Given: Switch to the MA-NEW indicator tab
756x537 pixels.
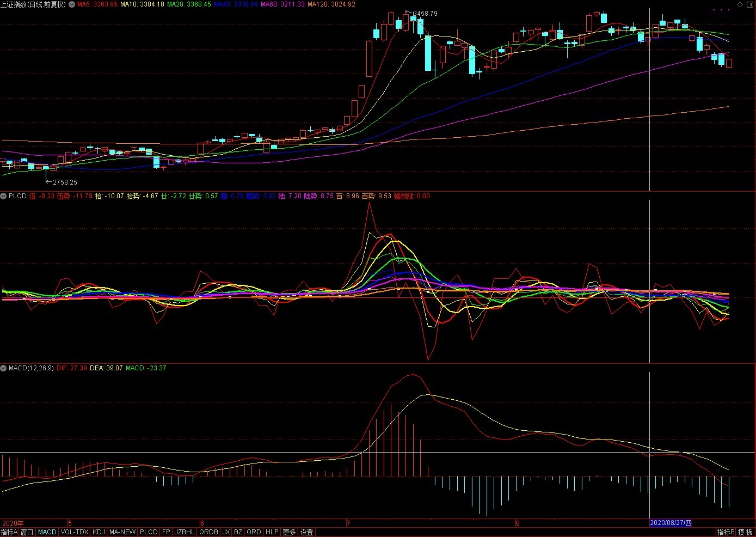Looking at the screenshot, I should 122,532.
